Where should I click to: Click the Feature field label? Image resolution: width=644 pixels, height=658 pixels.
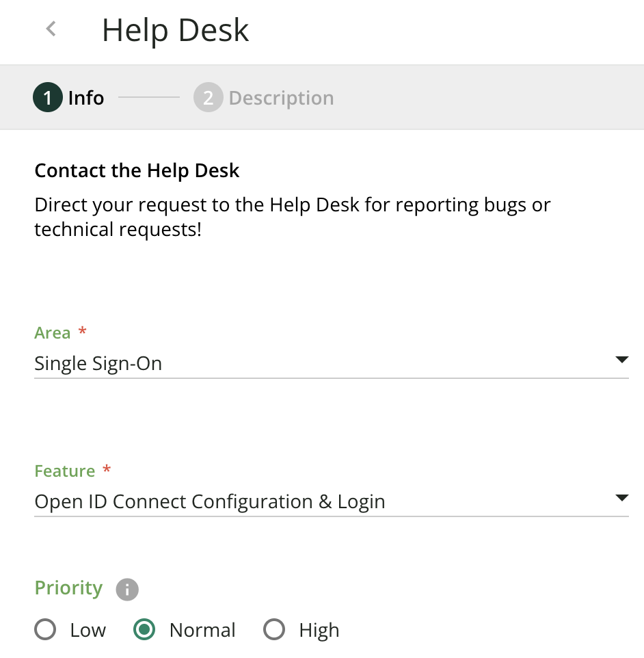pyautogui.click(x=64, y=471)
